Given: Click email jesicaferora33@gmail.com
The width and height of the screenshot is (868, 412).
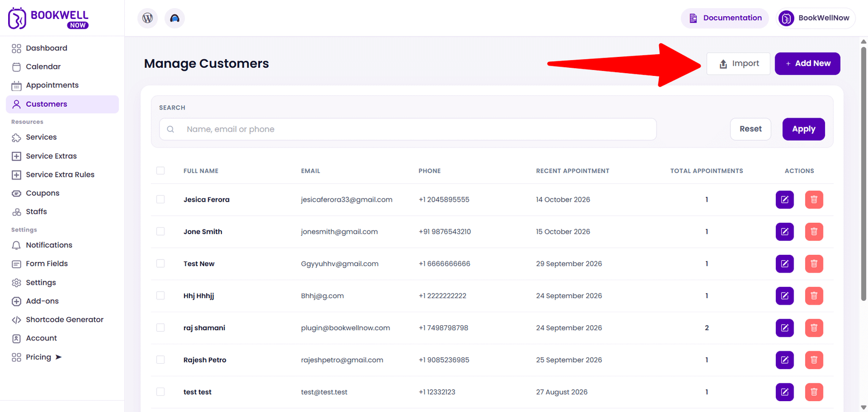Looking at the screenshot, I should tap(347, 199).
